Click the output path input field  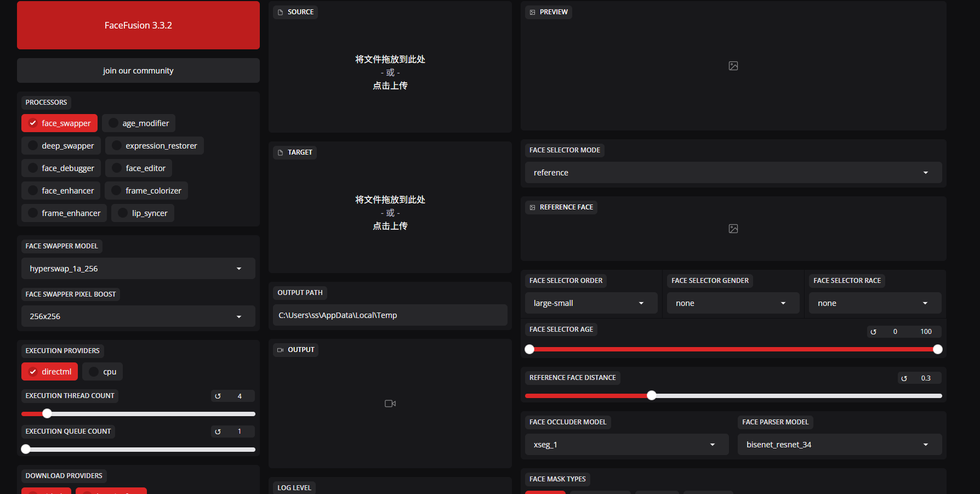tap(390, 315)
